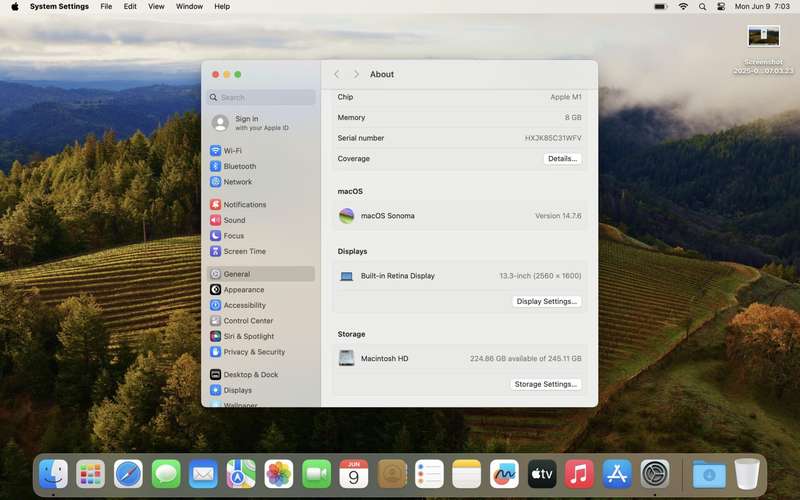The height and width of the screenshot is (500, 800).
Task: Open Finder from the Dock
Action: tap(53, 474)
